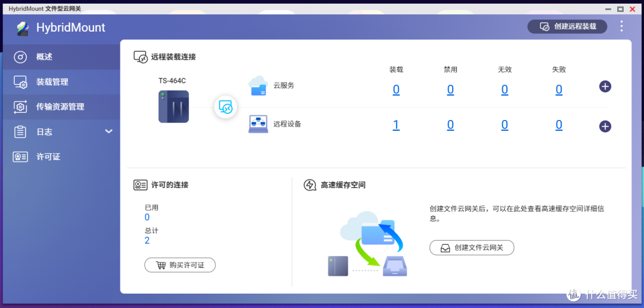Viewport: 644px width, 308px height.
Task: Open the cloud services mounted (装载) count 0
Action: pos(396,90)
